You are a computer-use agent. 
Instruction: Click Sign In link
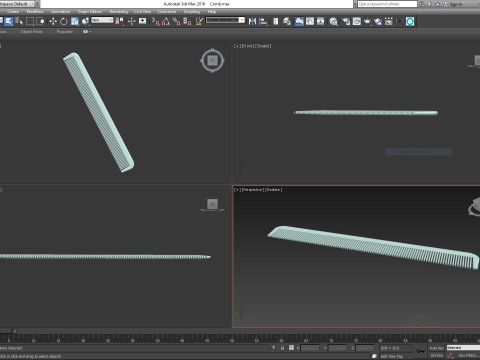pyautogui.click(x=456, y=4)
